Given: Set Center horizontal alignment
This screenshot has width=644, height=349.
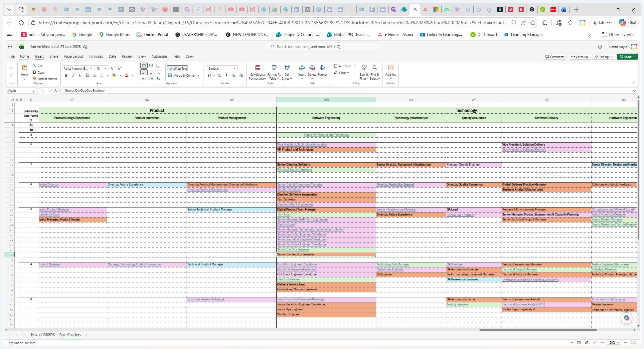Looking at the screenshot, I should click(x=151, y=72).
